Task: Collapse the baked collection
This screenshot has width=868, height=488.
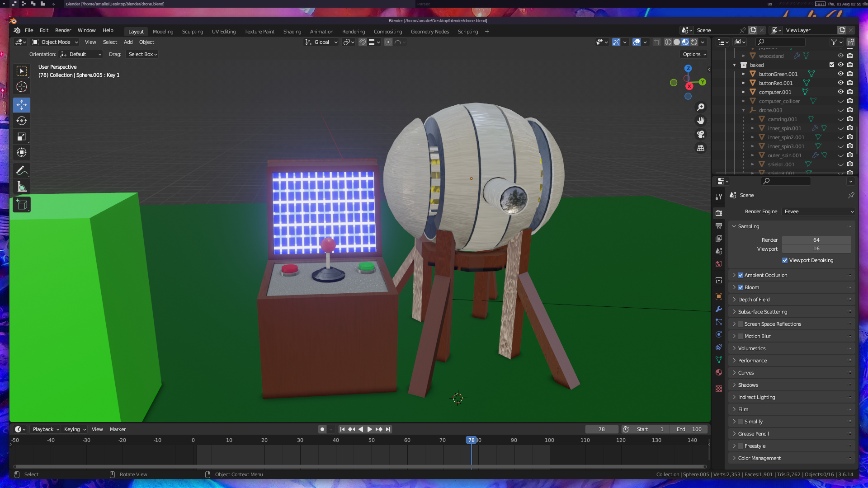Action: click(x=735, y=65)
